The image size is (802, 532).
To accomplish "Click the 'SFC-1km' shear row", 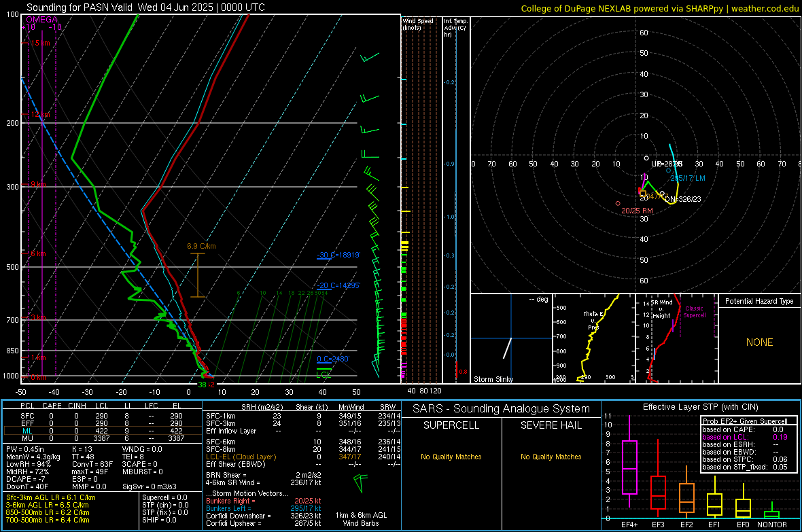I will [x=303, y=416].
